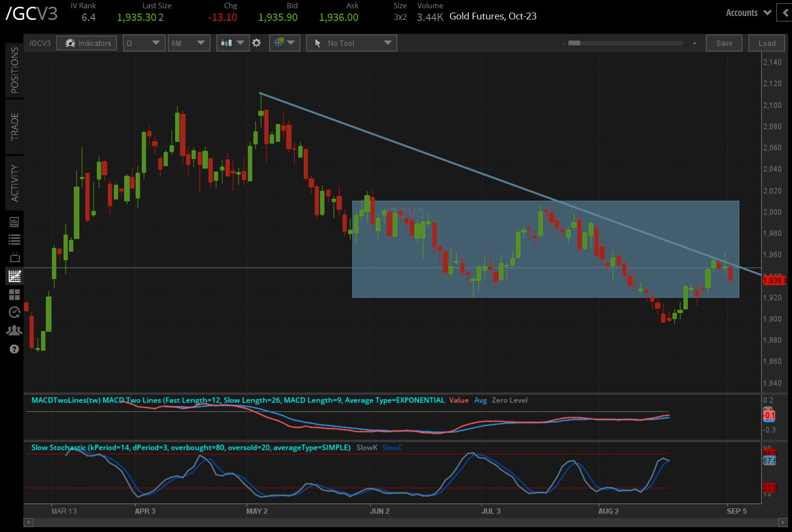The image size is (792, 532).
Task: Click the SlowK legend label
Action: pos(367,448)
